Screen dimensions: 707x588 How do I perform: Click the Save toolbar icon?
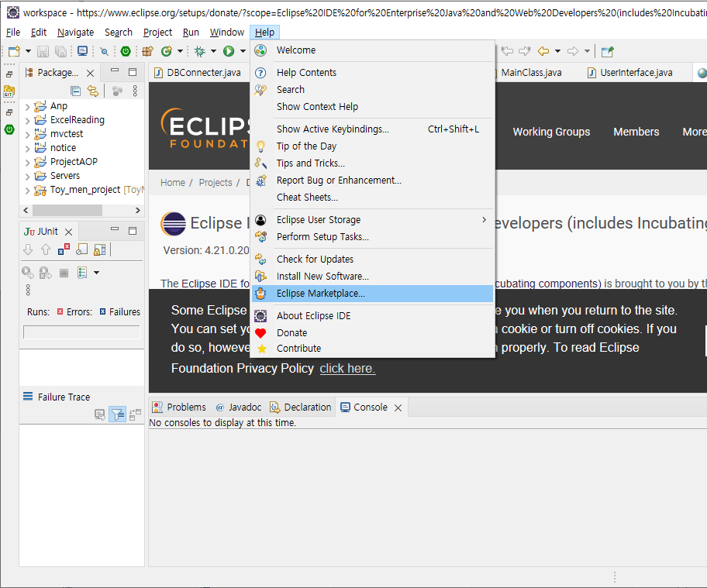[43, 51]
